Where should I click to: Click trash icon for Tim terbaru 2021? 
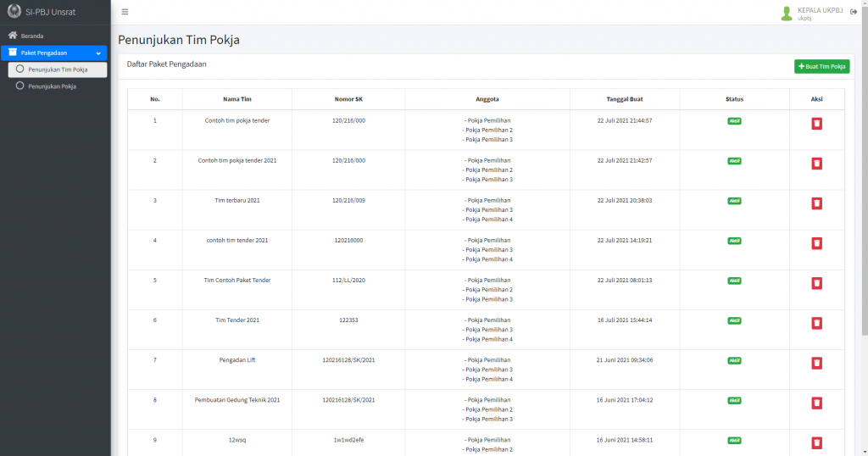[816, 203]
